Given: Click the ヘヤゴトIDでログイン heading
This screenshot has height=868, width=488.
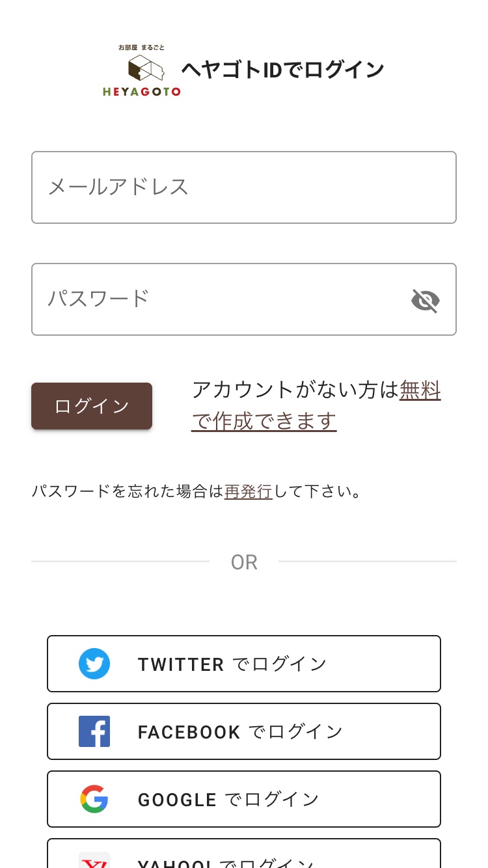Looking at the screenshot, I should [x=283, y=70].
